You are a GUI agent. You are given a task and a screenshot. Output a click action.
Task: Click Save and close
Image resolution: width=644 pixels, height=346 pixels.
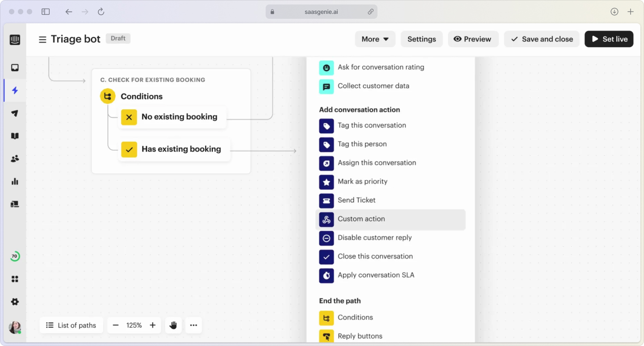[542, 39]
